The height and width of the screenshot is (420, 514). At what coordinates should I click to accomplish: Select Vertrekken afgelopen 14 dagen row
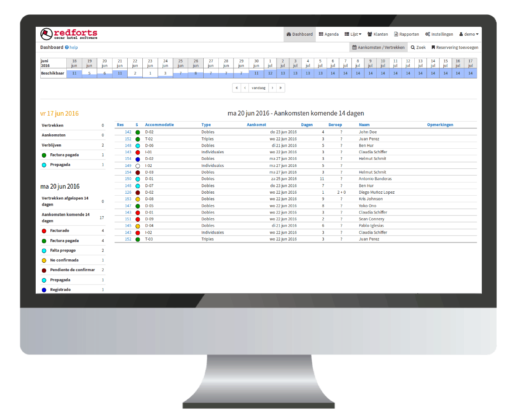[x=73, y=201]
